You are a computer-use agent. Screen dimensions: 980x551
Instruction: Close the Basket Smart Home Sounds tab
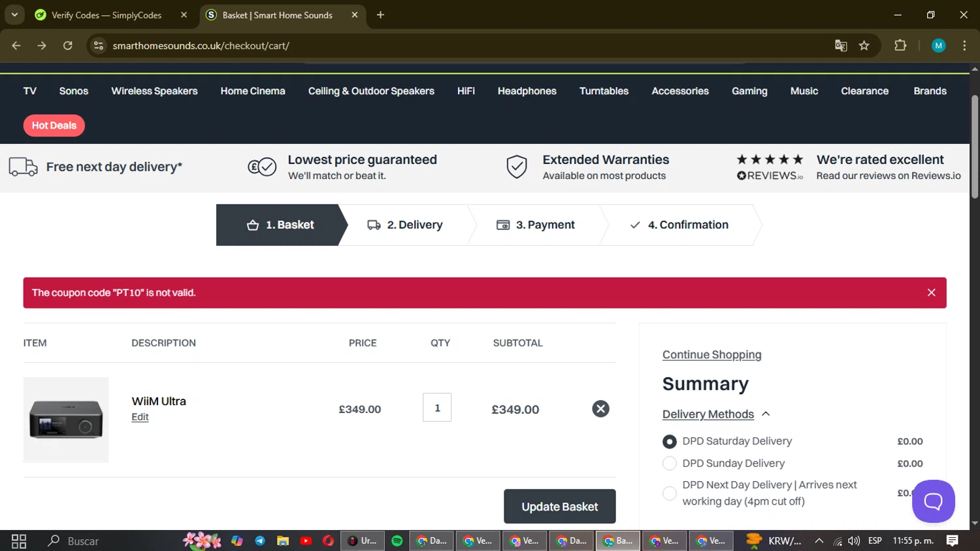coord(355,15)
